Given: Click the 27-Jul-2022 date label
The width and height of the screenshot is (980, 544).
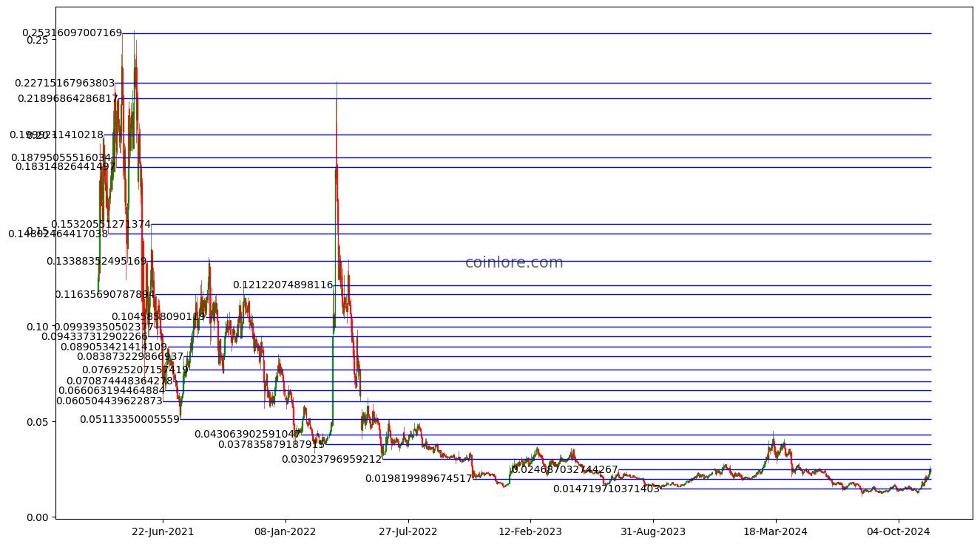Looking at the screenshot, I should pos(408,531).
